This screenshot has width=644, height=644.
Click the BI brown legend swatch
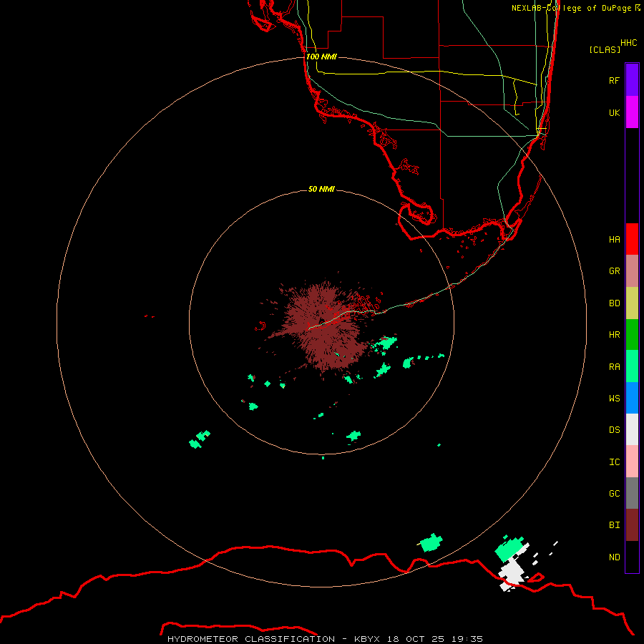coord(632,525)
